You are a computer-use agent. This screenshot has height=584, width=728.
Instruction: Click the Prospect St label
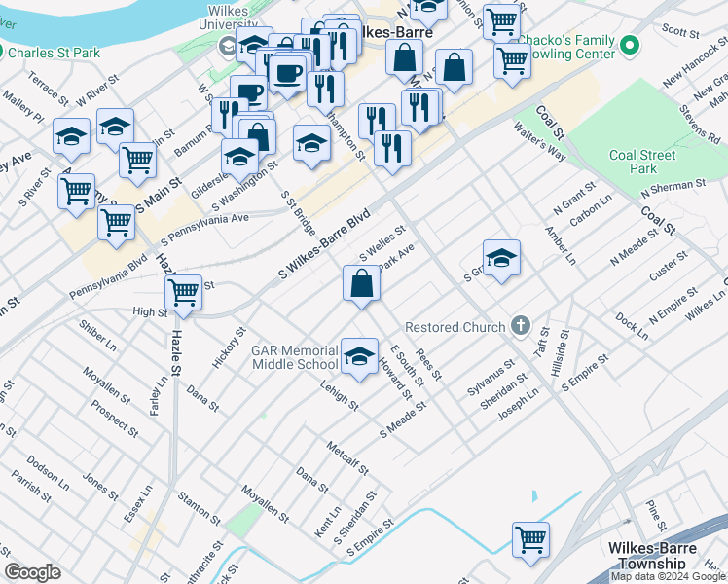tap(114, 419)
